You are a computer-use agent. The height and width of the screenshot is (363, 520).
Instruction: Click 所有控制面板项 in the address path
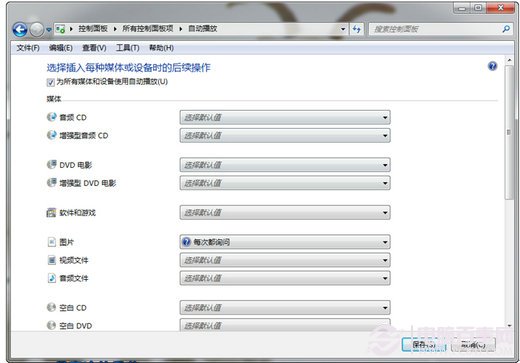coord(148,29)
